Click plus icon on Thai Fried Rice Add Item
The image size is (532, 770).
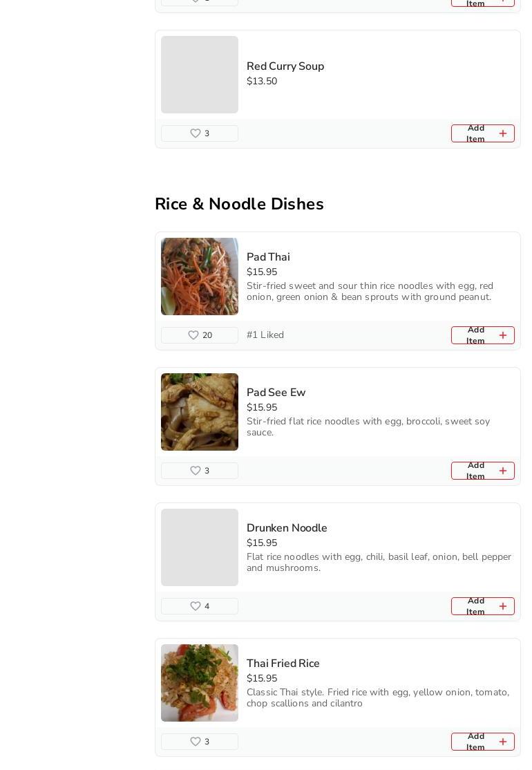coord(502,742)
